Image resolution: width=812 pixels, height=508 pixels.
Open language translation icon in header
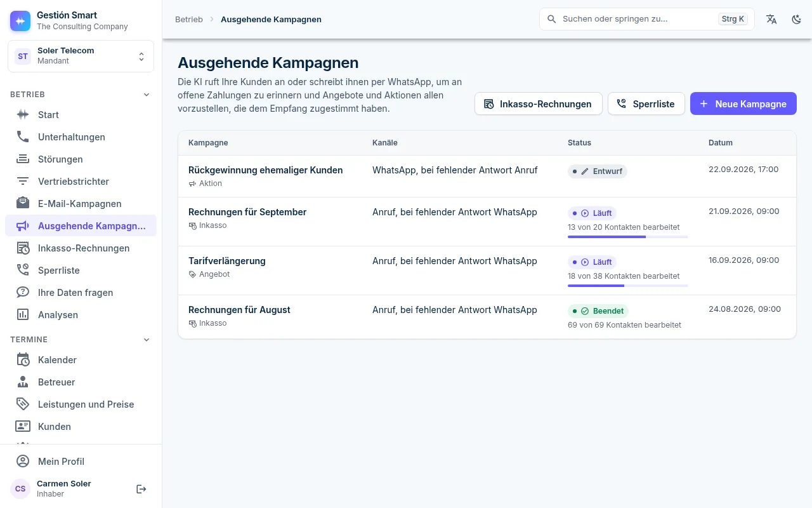click(771, 19)
